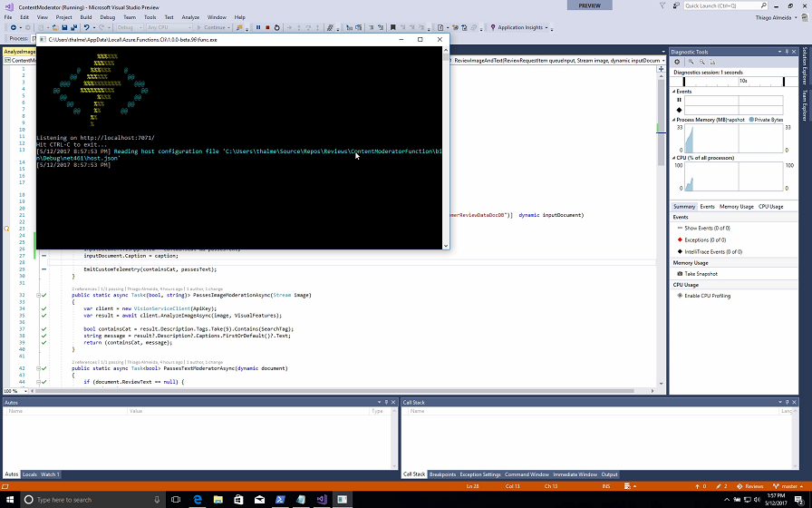Open the Analyze menu
812x508 pixels.
(x=190, y=17)
